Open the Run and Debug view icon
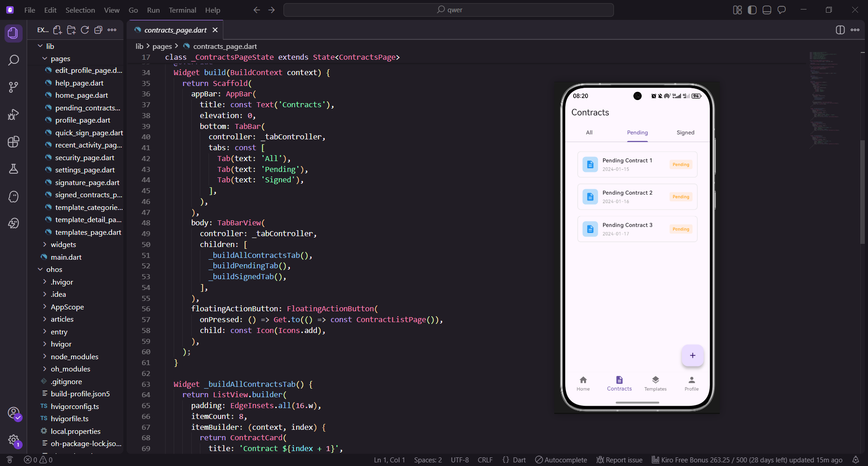The image size is (868, 466). (x=14, y=114)
